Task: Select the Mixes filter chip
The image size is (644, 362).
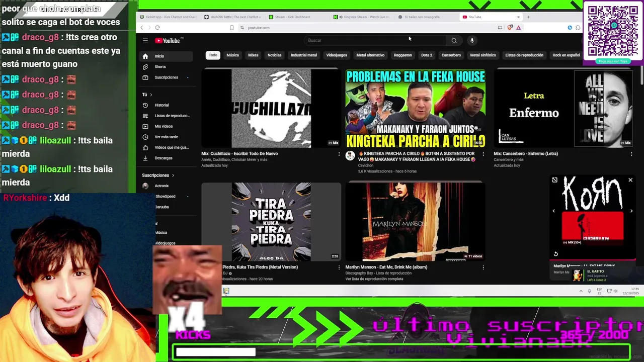Action: click(x=253, y=55)
